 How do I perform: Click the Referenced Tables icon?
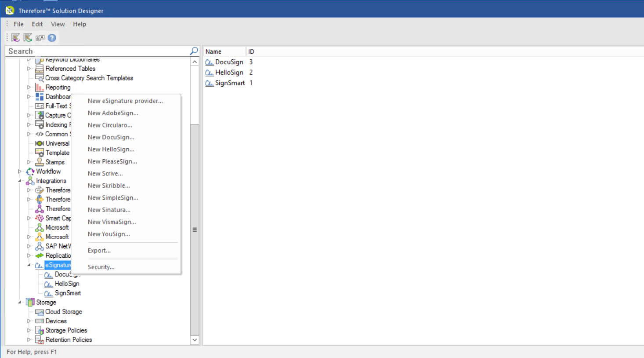tap(40, 69)
